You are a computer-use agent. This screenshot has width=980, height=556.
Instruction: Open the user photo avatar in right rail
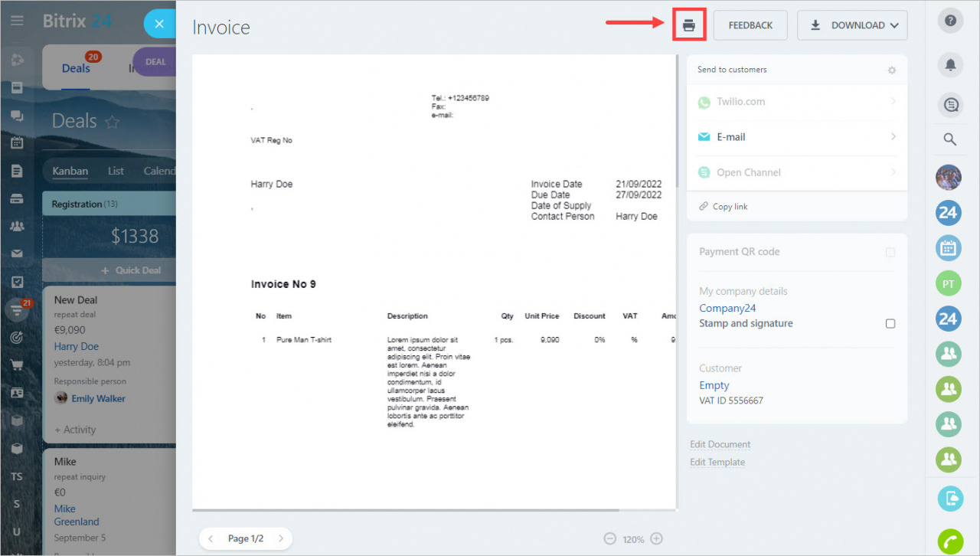[949, 177]
